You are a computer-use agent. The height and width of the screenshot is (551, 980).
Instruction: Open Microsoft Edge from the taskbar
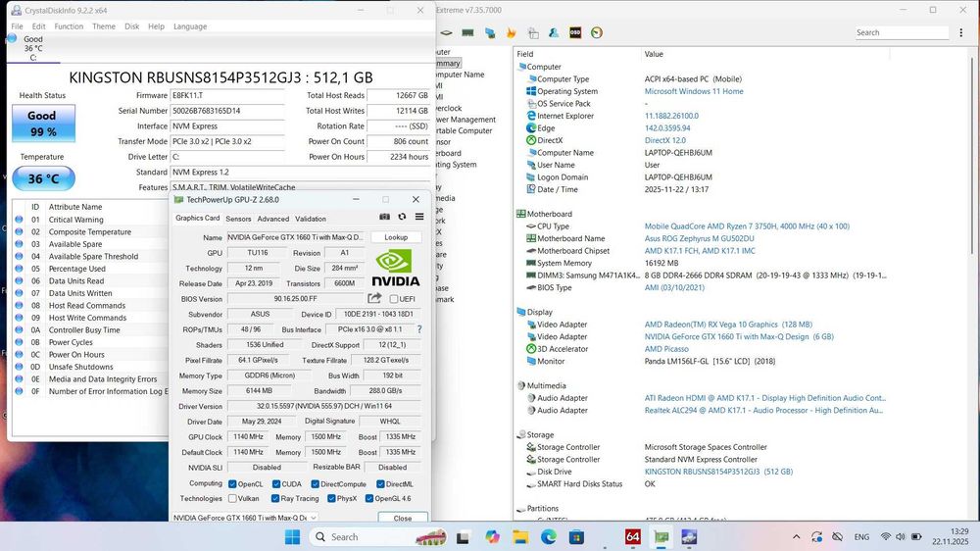548,536
